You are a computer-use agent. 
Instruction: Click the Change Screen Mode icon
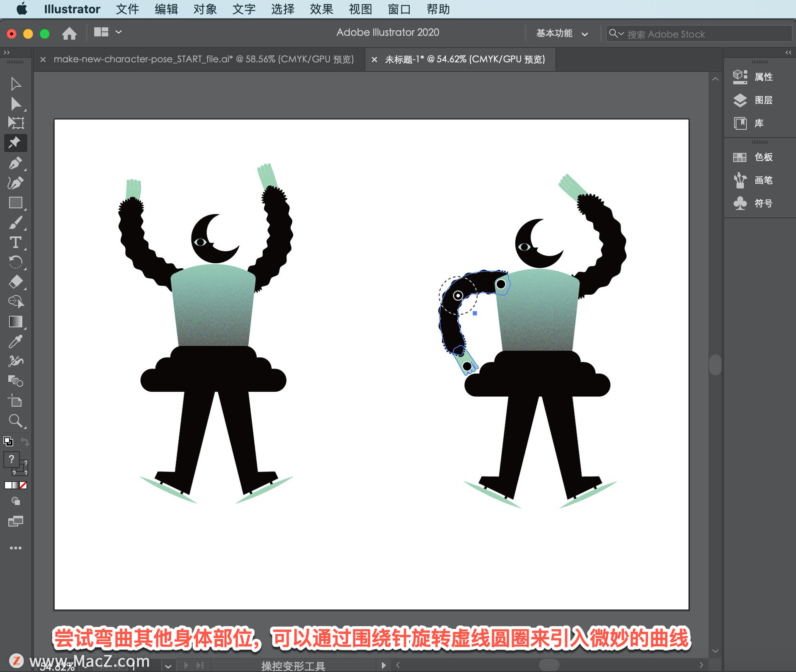[x=16, y=521]
